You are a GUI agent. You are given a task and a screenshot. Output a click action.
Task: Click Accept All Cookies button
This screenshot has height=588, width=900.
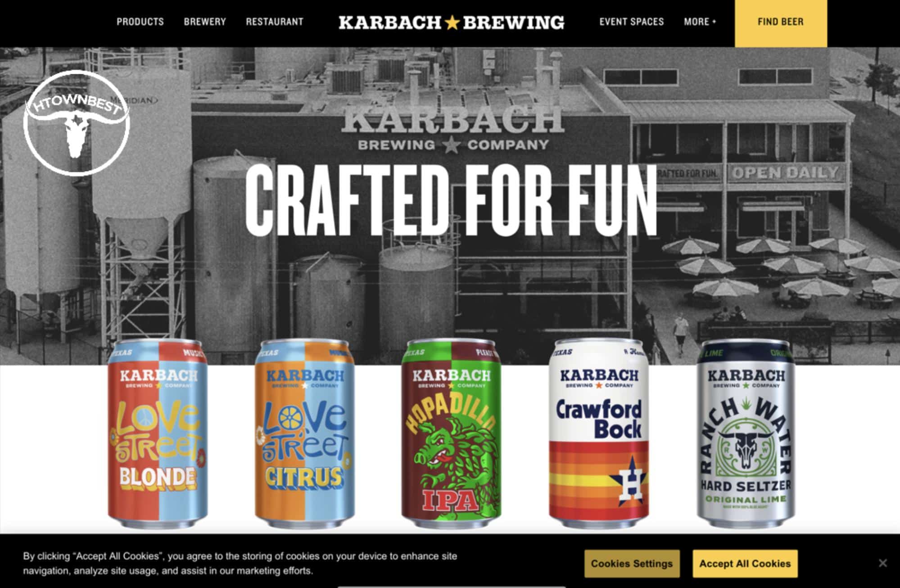[745, 563]
